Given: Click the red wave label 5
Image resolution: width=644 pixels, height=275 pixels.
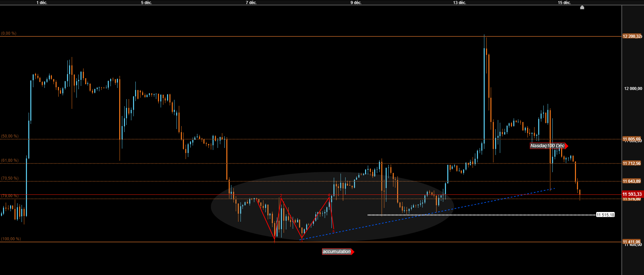Looking at the screenshot, I should pos(333,232).
